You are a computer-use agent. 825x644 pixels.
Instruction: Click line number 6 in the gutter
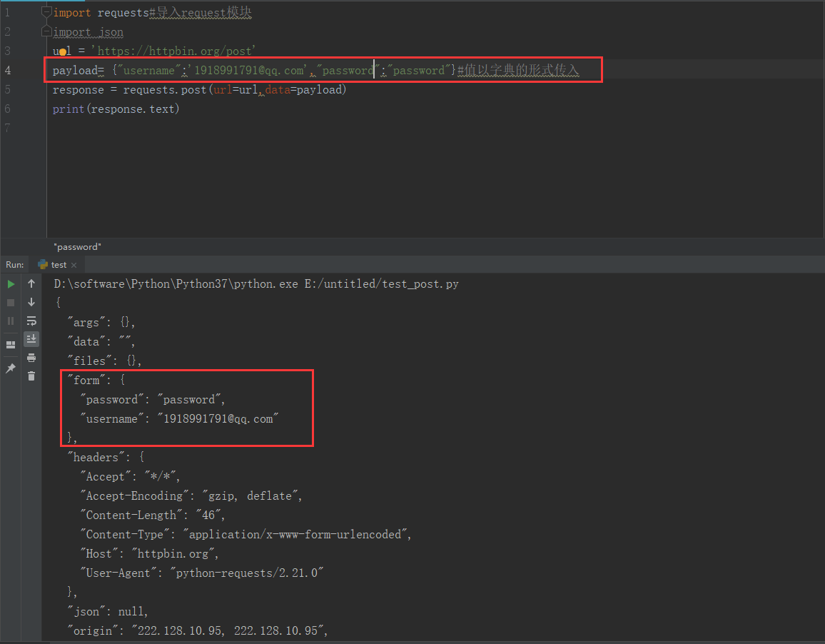point(7,109)
